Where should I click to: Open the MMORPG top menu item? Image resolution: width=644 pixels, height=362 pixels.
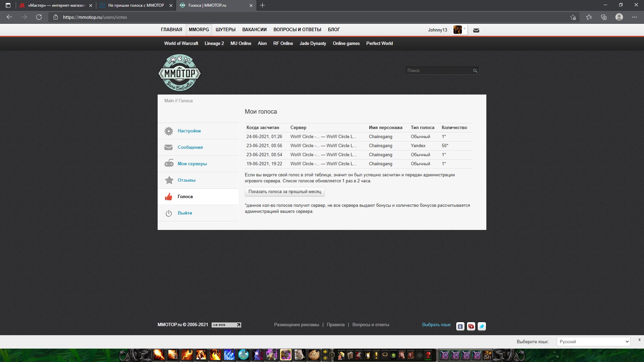click(199, 29)
